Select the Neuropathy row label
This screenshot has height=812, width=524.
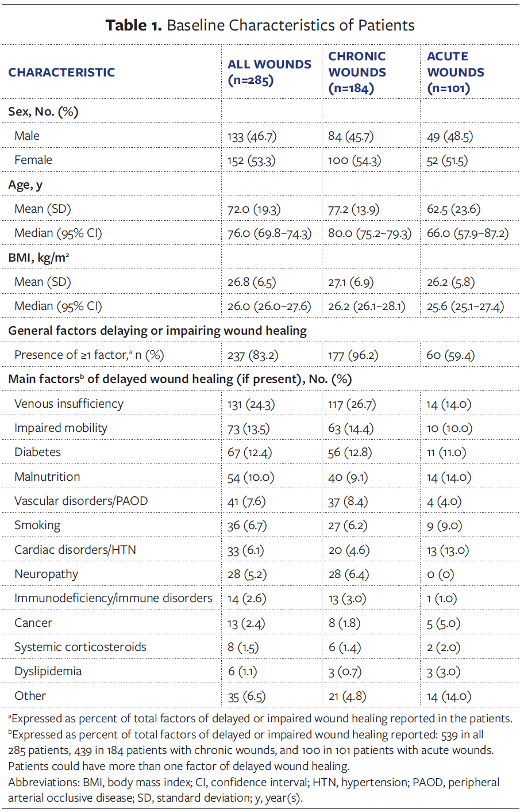46,574
